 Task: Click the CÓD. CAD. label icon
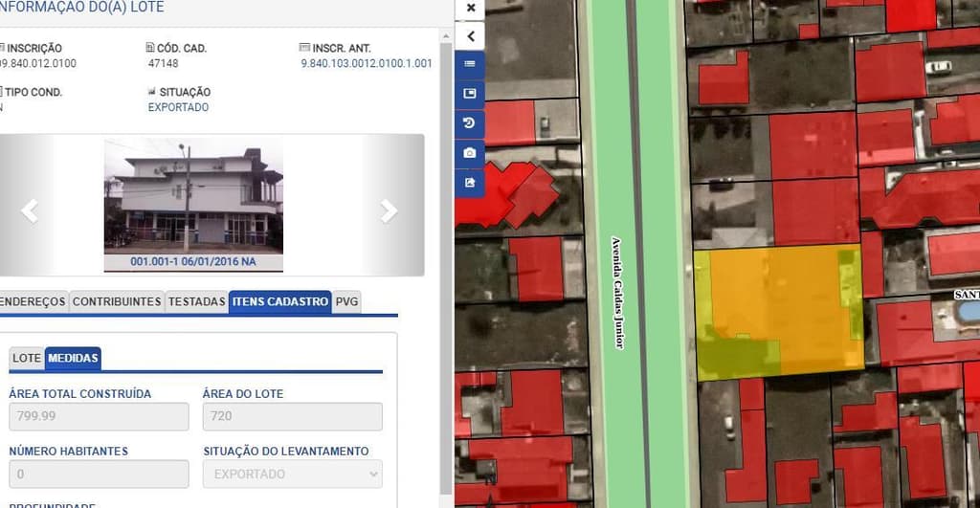[150, 48]
